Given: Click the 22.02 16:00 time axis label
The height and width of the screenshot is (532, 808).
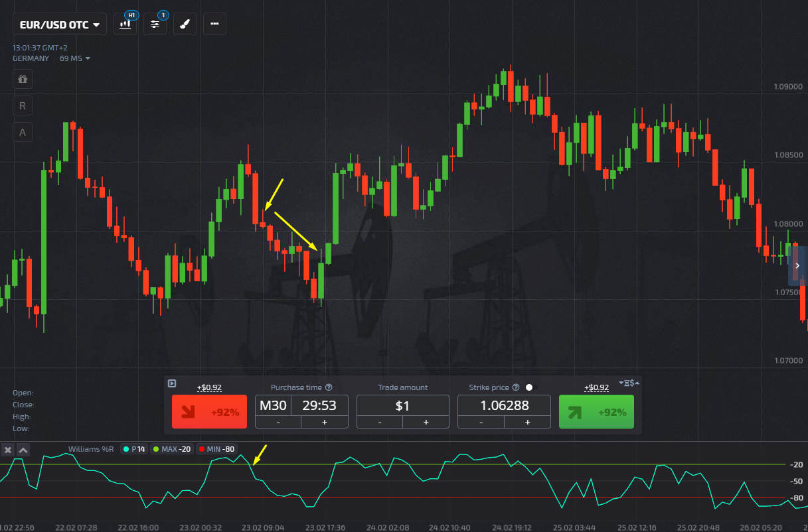Looking at the screenshot, I should click(137, 527).
